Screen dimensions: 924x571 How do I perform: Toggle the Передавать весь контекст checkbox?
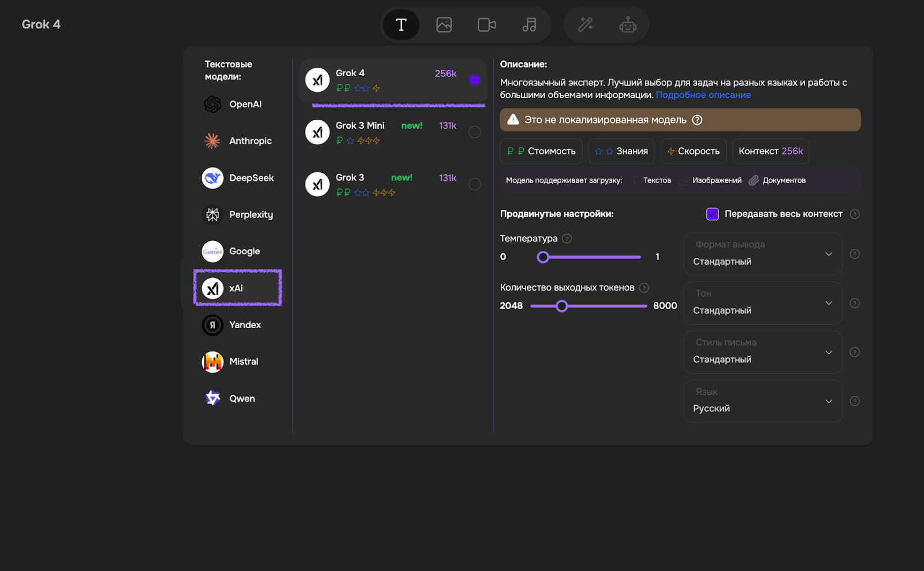[x=713, y=214]
